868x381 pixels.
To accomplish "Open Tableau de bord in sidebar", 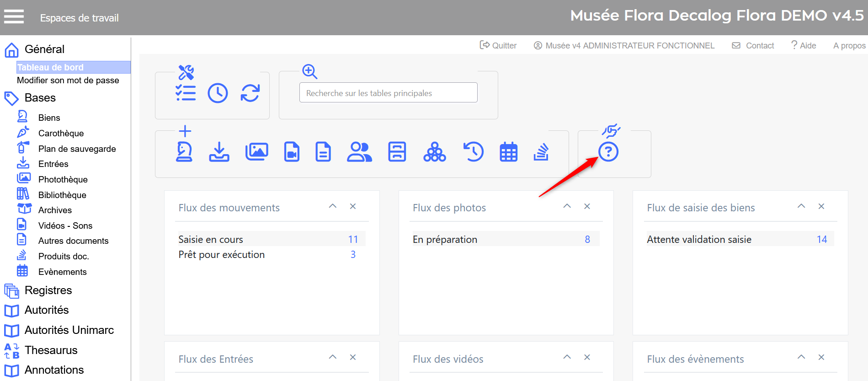I will (x=50, y=67).
